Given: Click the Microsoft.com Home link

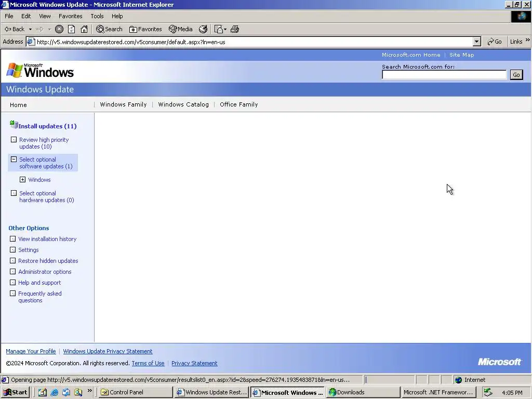Looking at the screenshot, I should pos(411,55).
